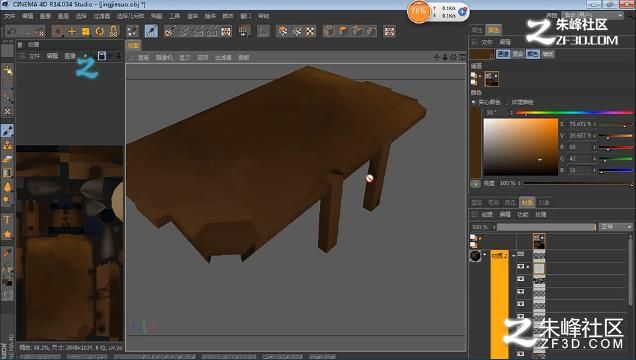
Task: Select the Brush tool in left toolbar
Action: tap(7, 131)
